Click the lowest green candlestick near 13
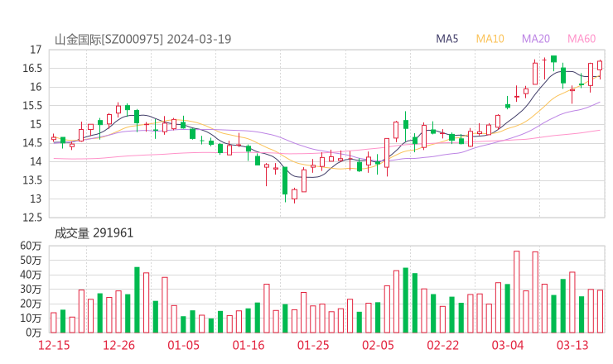 pyautogui.click(x=285, y=184)
